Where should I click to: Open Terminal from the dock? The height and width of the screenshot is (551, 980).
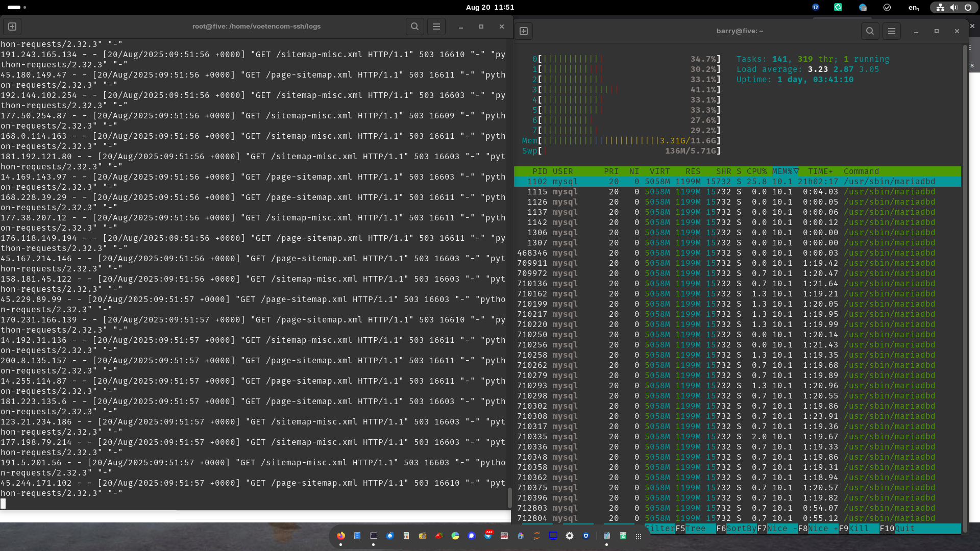point(374,536)
